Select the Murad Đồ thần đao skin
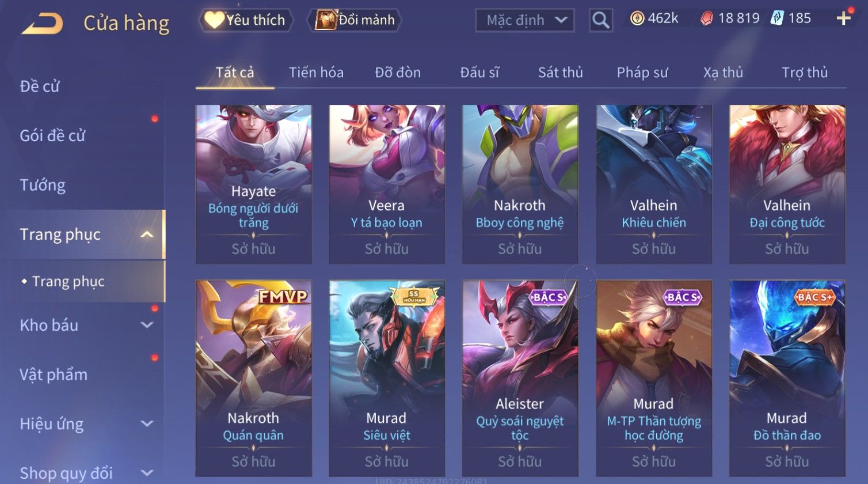Image resolution: width=868 pixels, height=484 pixels. pyautogui.click(x=787, y=378)
